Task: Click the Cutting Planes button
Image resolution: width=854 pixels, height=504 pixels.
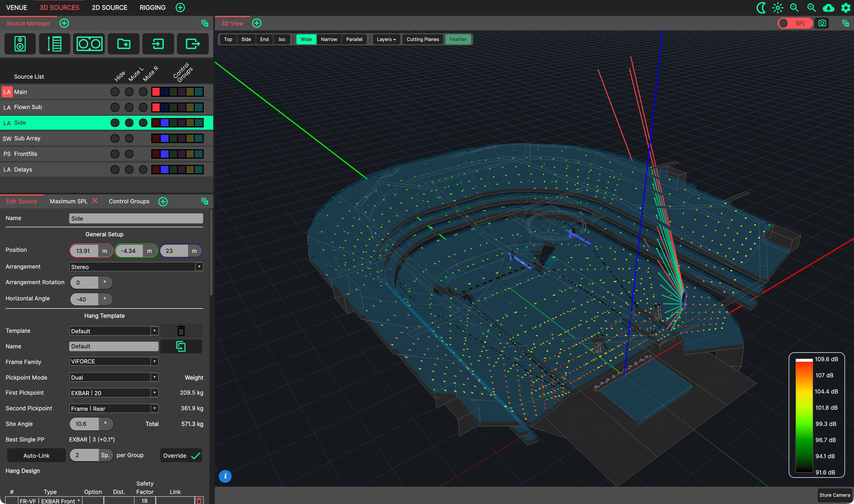Action: [x=423, y=39]
